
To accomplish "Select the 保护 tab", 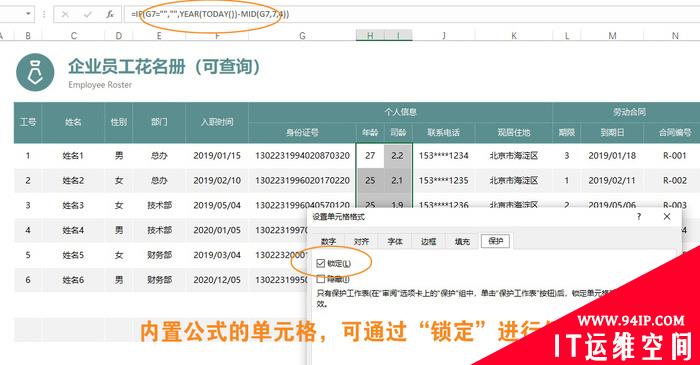I will [496, 241].
